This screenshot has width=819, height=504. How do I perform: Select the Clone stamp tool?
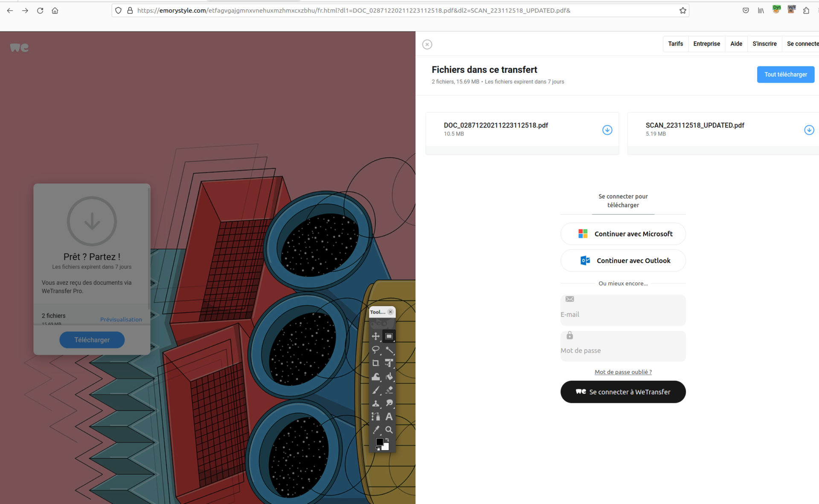(x=375, y=403)
